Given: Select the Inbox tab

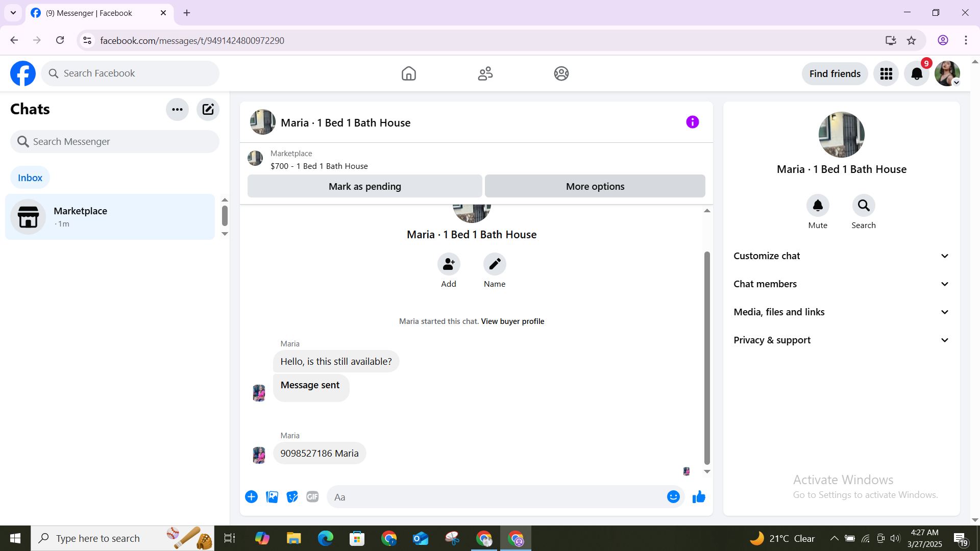Looking at the screenshot, I should [30, 178].
